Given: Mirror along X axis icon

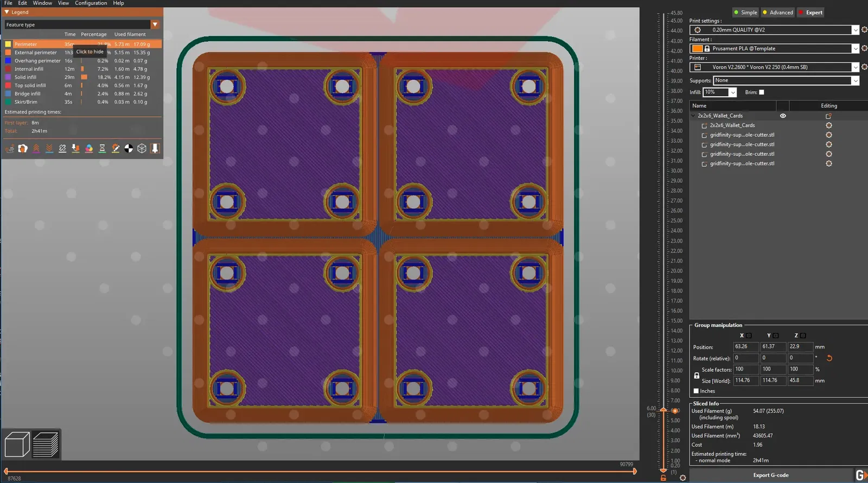Looking at the screenshot, I should click(749, 335).
